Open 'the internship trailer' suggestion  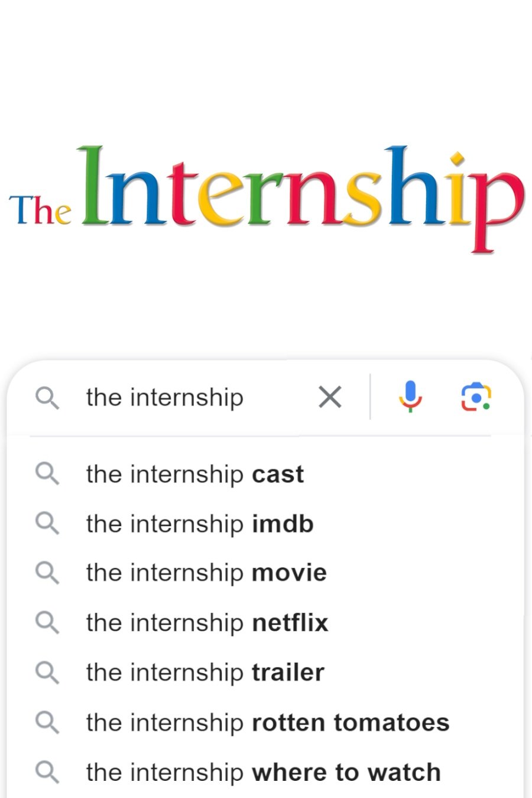(205, 673)
